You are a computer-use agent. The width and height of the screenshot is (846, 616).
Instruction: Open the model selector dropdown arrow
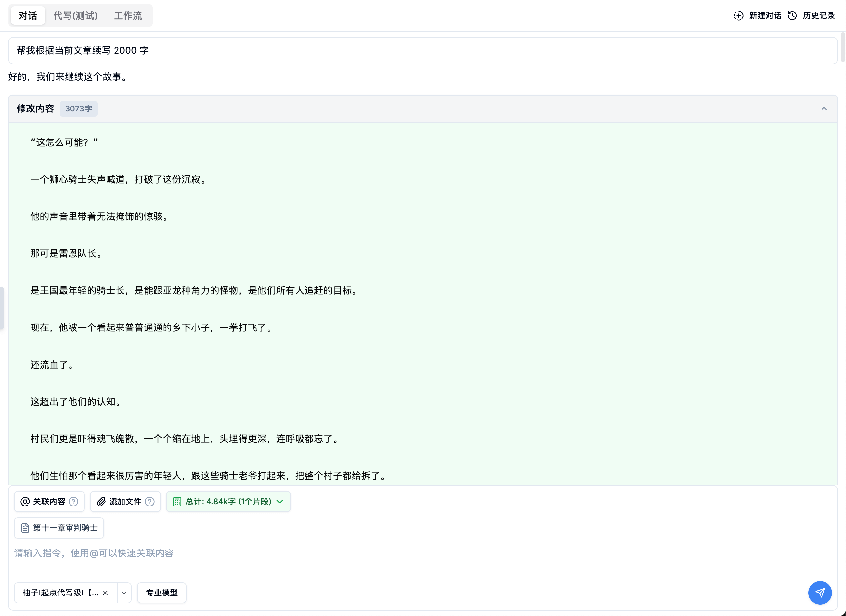(124, 593)
